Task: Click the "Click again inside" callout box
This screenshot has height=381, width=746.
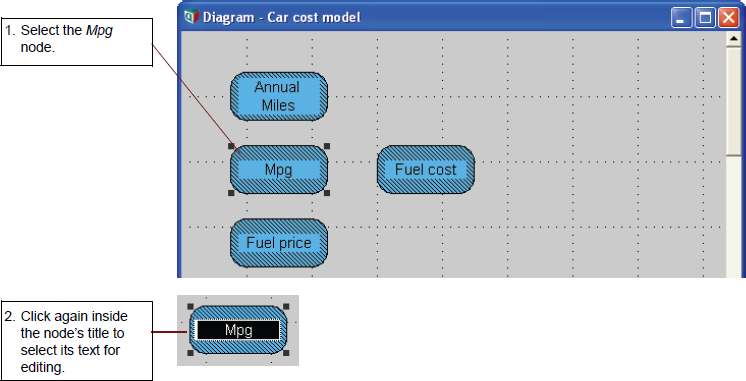Action: (x=77, y=341)
